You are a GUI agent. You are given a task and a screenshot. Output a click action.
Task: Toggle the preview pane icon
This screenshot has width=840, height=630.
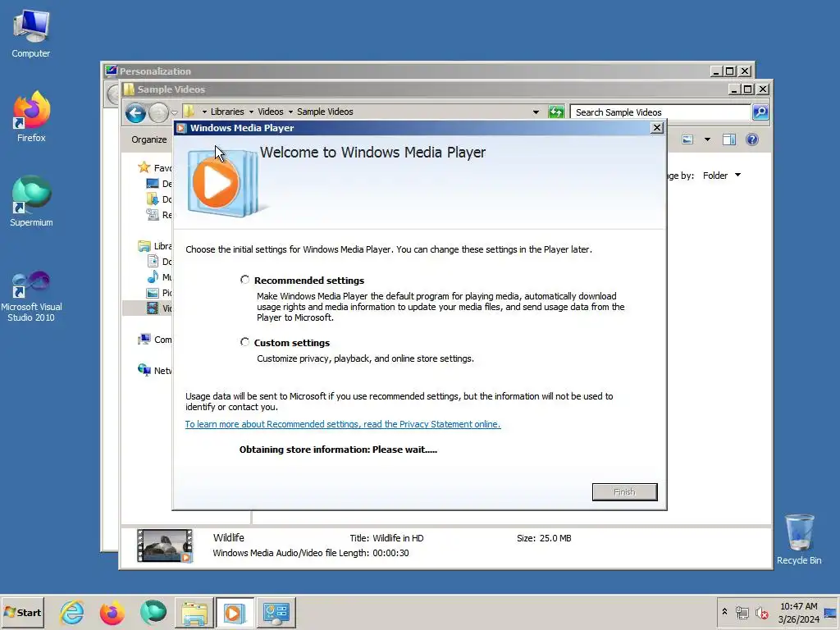[x=729, y=139]
